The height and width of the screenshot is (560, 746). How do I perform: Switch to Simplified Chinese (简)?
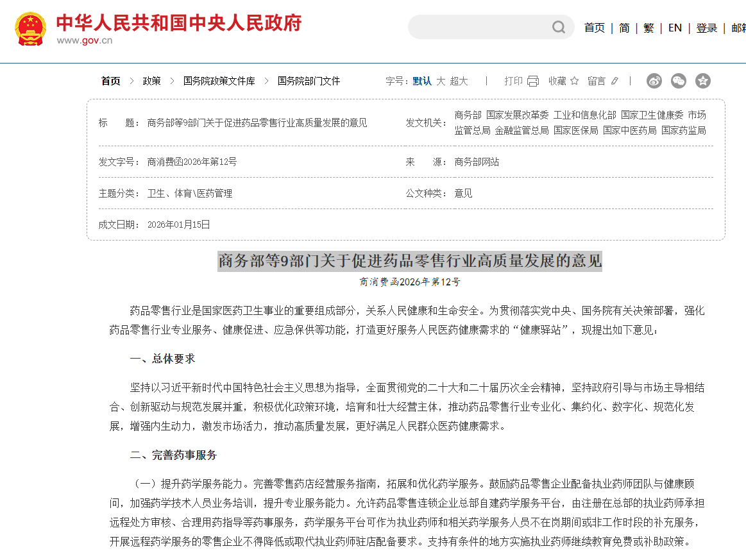pos(624,28)
